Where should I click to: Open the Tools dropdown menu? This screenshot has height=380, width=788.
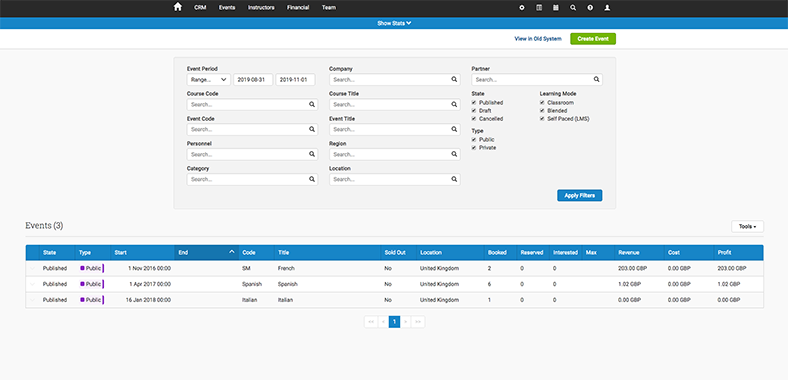pos(747,227)
